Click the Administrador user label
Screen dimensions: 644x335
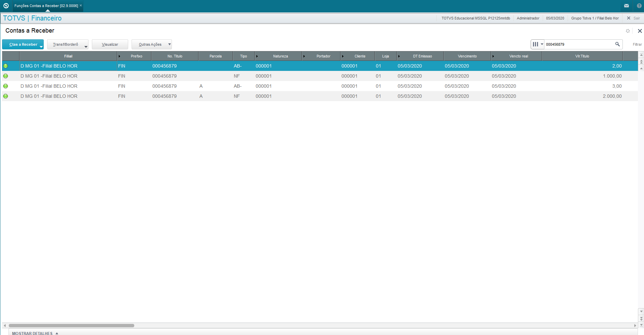pyautogui.click(x=528, y=18)
